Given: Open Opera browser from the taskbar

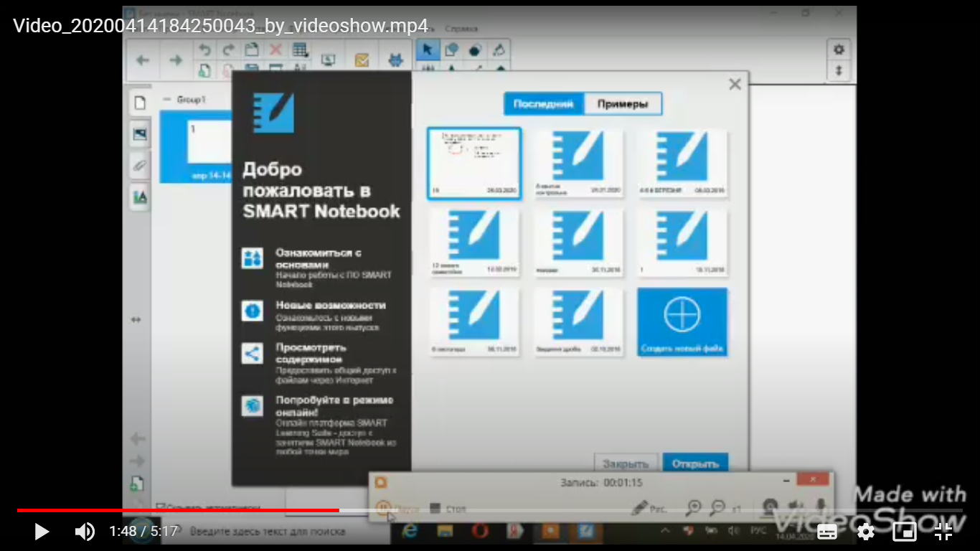Looking at the screenshot, I should (x=480, y=532).
